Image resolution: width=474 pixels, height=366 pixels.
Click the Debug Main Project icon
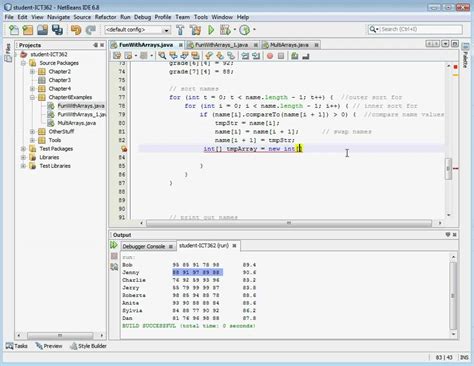(x=225, y=30)
